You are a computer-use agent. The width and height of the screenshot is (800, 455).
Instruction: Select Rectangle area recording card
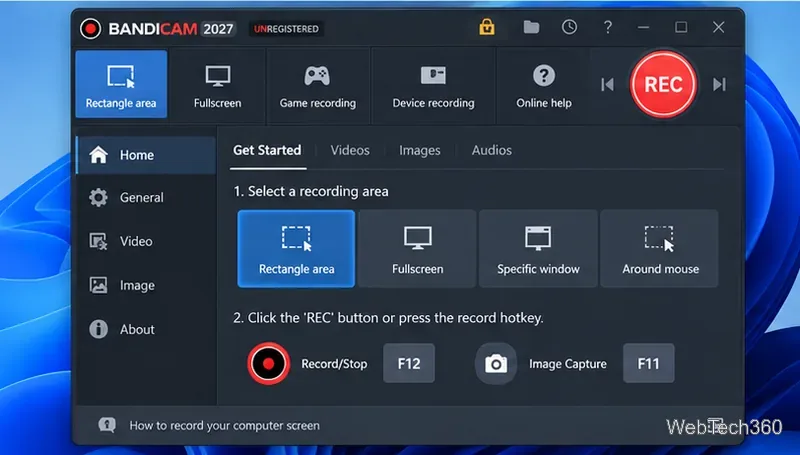click(296, 249)
